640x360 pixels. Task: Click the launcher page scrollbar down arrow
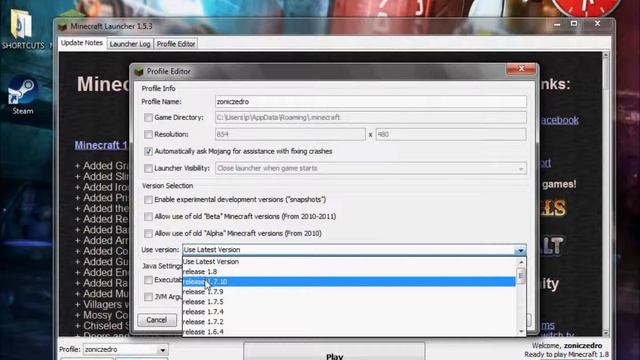606,333
